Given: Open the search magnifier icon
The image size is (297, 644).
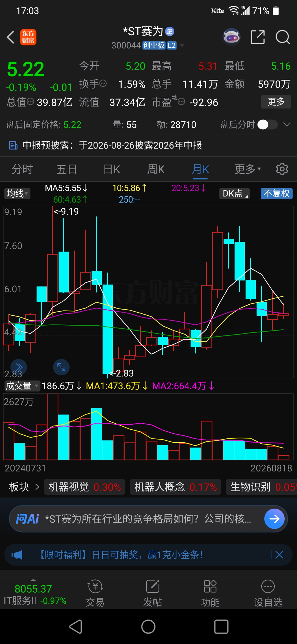Looking at the screenshot, I should (283, 37).
